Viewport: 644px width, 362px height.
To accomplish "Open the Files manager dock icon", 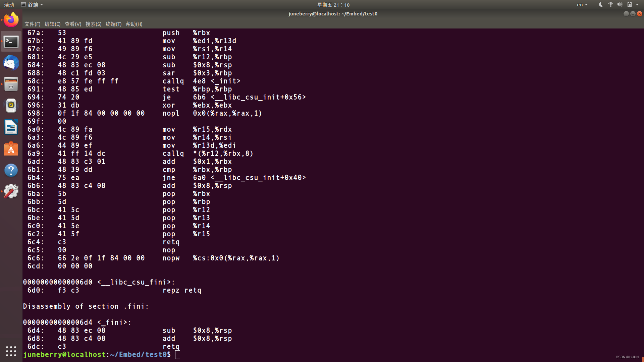I will 11,84.
